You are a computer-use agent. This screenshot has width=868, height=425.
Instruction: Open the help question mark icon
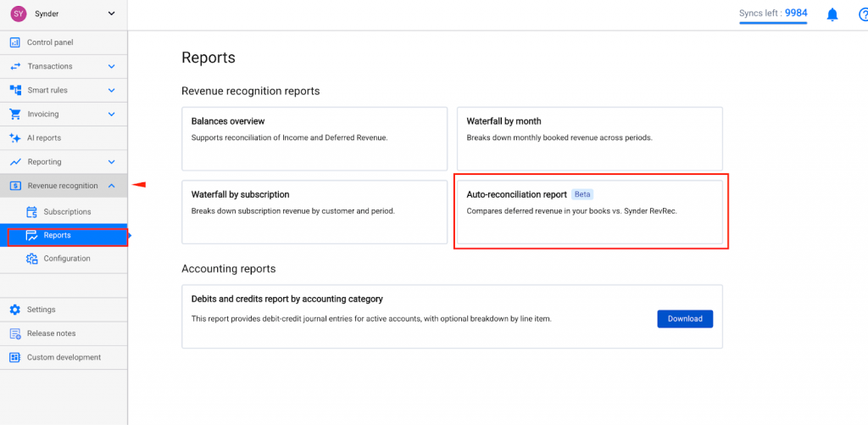[x=860, y=14]
